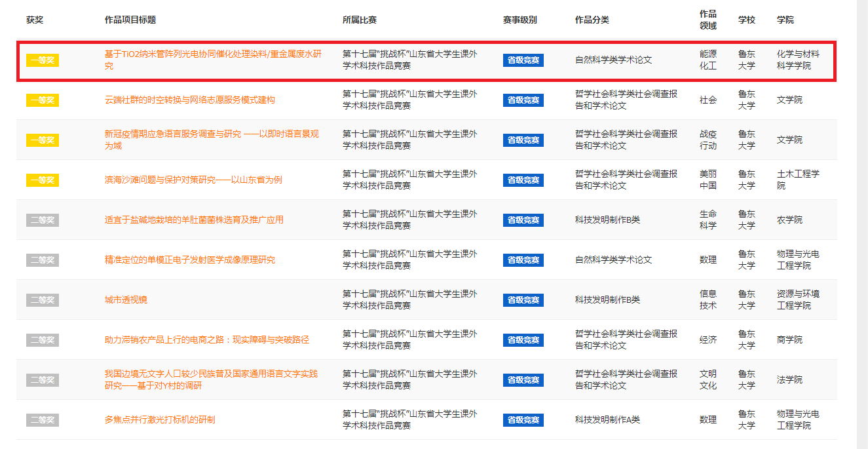Select 战疫行动 field cell

click(708, 140)
